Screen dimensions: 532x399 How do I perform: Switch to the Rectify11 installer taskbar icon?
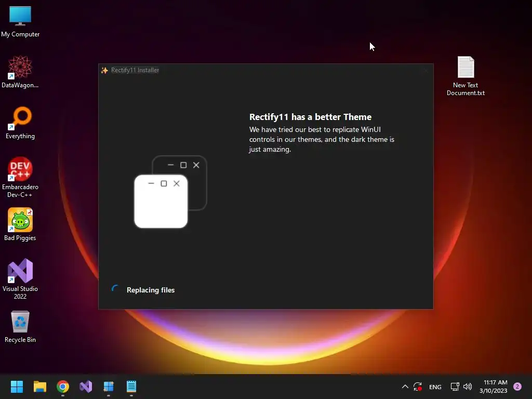tap(109, 387)
